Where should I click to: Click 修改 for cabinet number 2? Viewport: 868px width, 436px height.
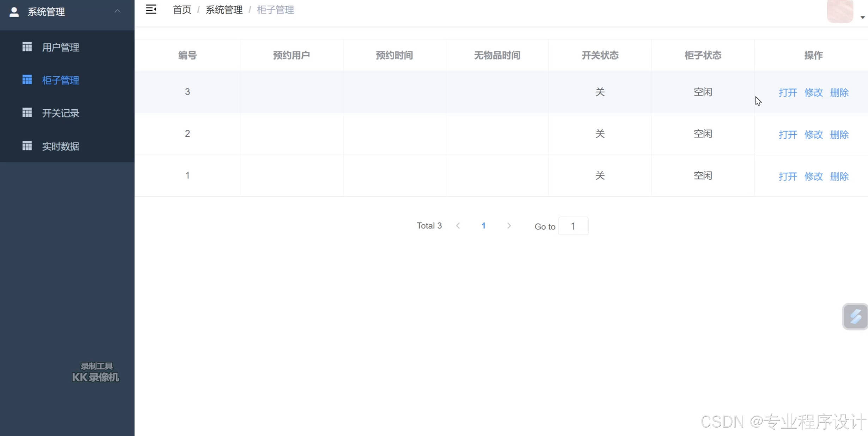point(813,135)
